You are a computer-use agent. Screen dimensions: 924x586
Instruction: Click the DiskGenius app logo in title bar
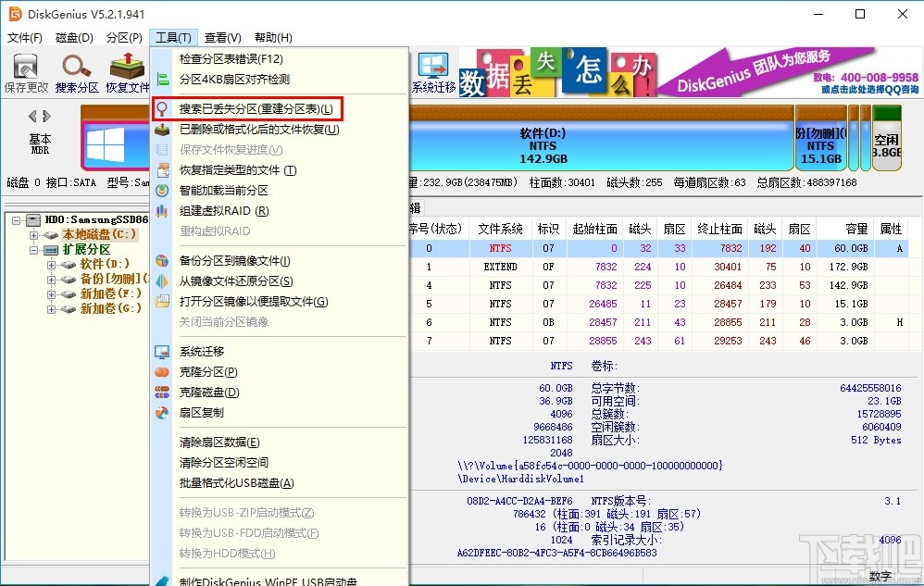click(15, 14)
